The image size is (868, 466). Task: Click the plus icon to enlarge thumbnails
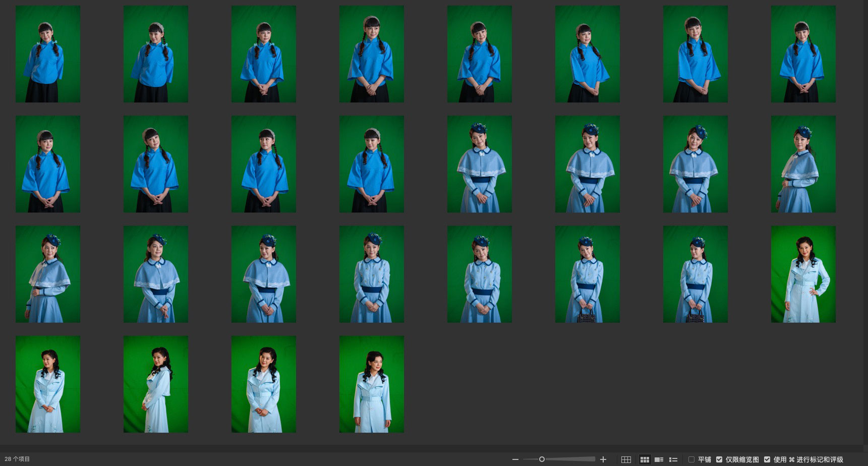point(603,459)
